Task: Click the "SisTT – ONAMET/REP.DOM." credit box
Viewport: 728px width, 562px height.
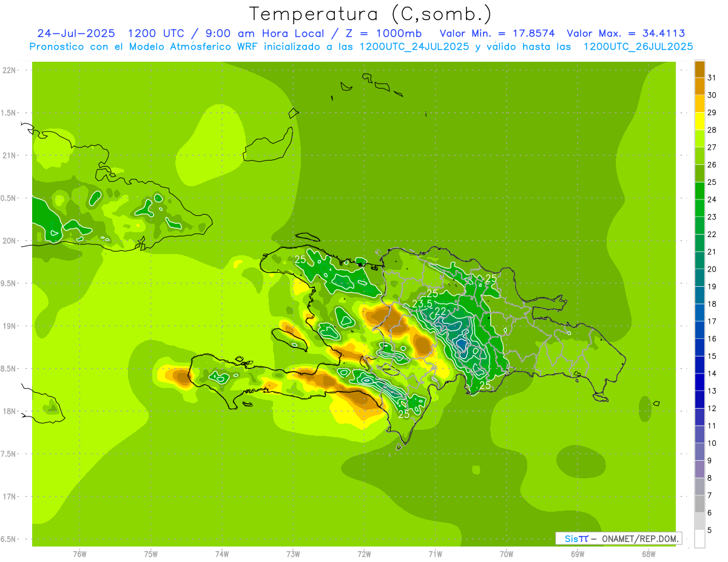Action: pos(618,538)
